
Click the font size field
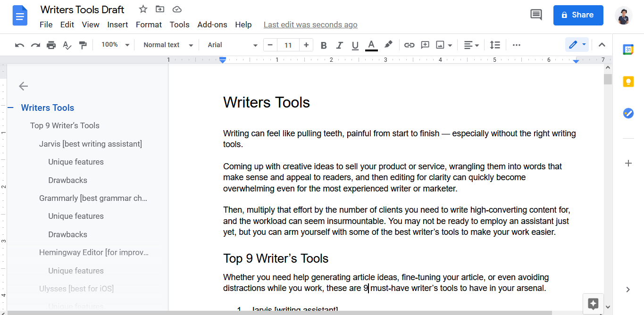pyautogui.click(x=288, y=45)
